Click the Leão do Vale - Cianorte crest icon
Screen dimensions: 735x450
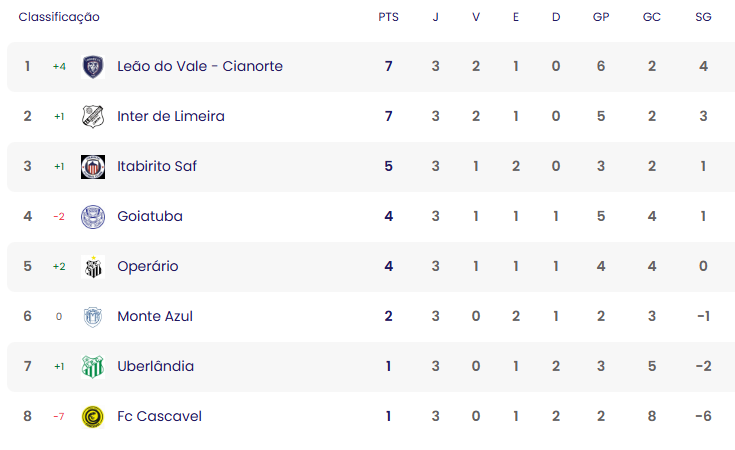click(93, 67)
